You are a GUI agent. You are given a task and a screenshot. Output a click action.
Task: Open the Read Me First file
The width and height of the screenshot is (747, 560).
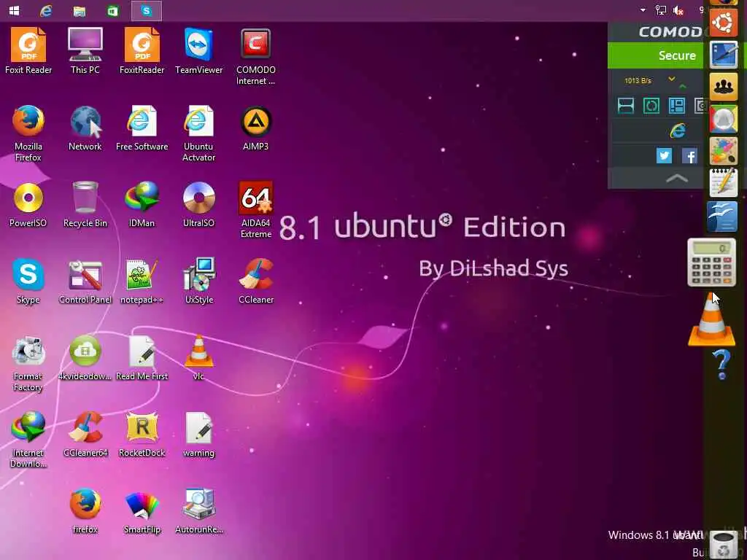pyautogui.click(x=142, y=358)
